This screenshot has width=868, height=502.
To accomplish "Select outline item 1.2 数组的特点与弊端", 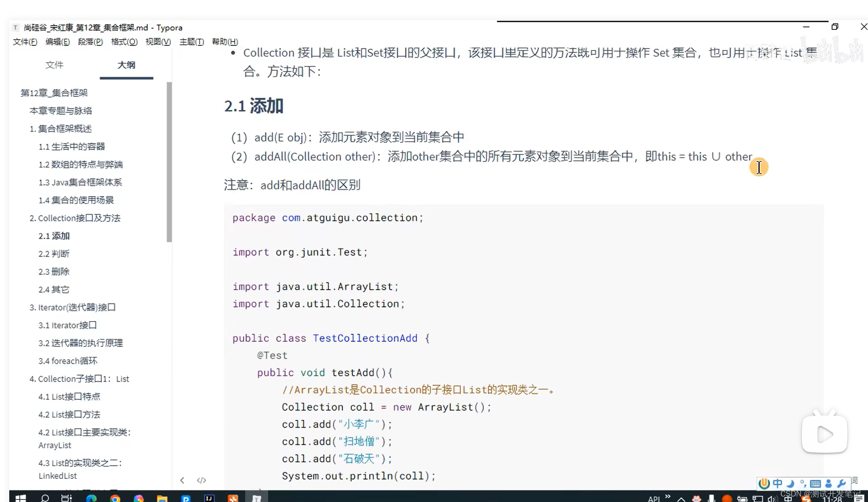I will 80,165.
